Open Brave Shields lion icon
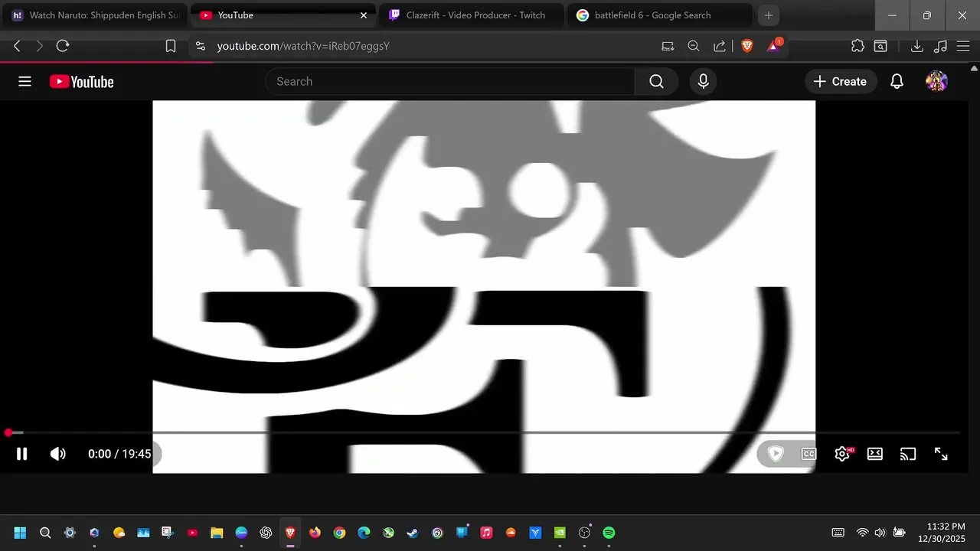Screen dimensions: 980x551 (x=747, y=46)
